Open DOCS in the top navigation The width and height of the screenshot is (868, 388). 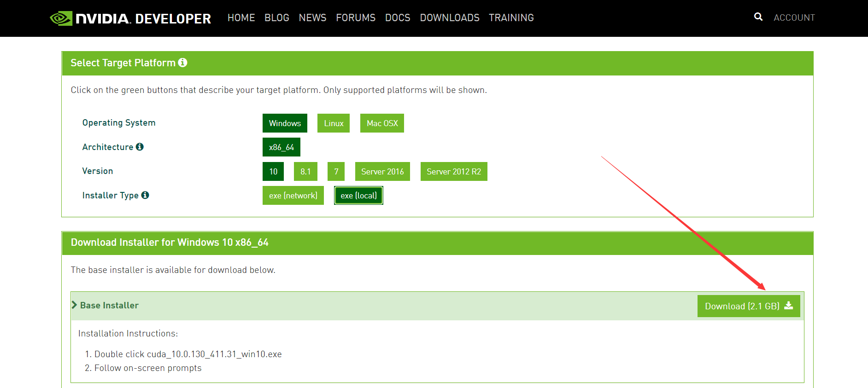(398, 18)
